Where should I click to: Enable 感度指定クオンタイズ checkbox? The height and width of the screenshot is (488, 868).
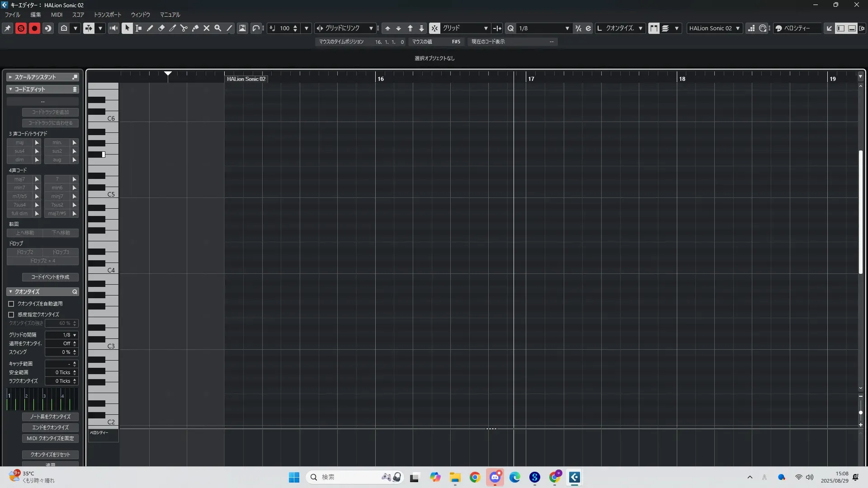(x=11, y=314)
